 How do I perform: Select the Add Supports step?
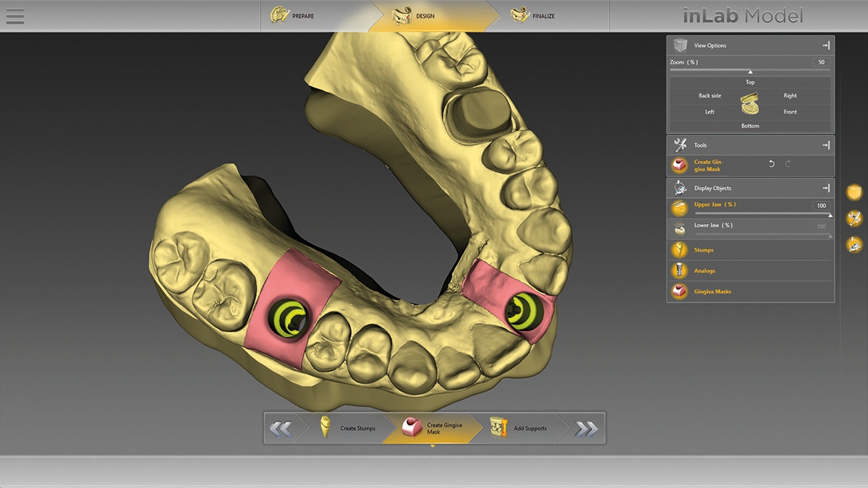click(519, 429)
